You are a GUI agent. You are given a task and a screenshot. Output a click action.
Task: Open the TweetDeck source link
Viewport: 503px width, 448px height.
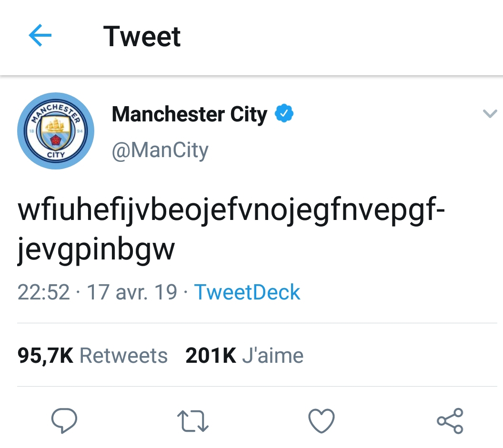pyautogui.click(x=247, y=292)
